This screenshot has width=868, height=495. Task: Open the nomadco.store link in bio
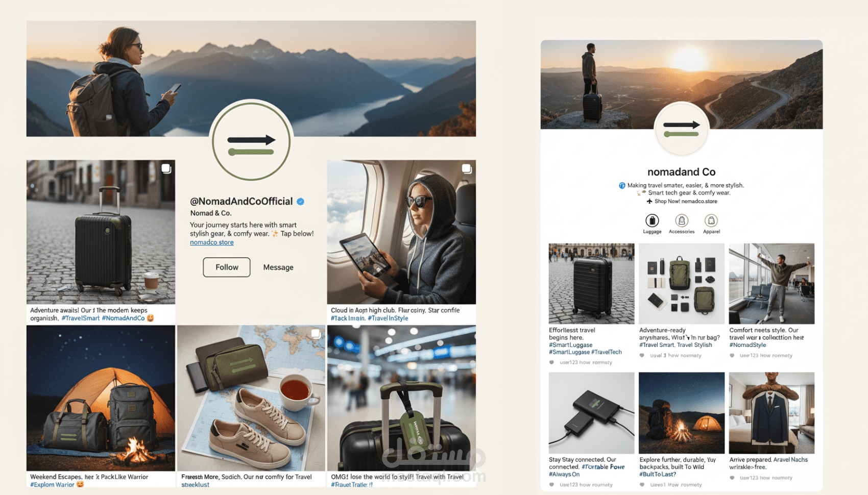(212, 242)
